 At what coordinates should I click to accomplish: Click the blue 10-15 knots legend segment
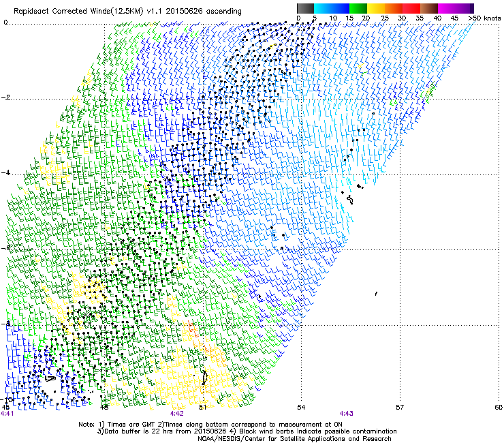tap(341, 8)
